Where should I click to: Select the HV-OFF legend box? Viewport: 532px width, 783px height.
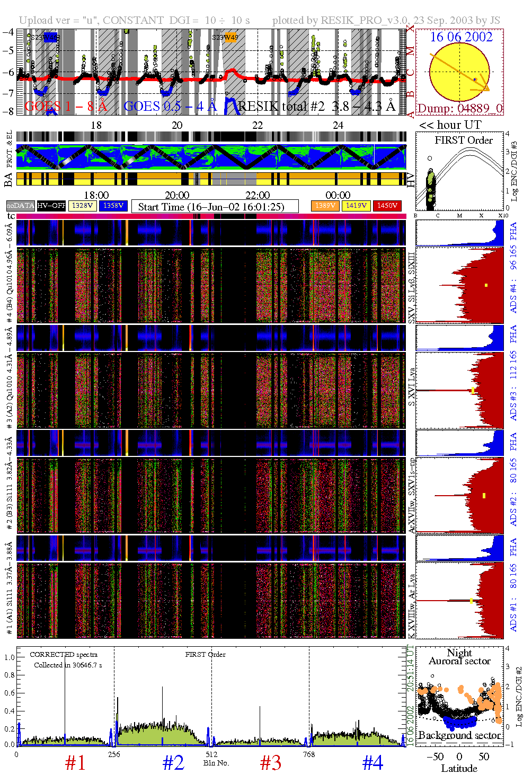pyautogui.click(x=51, y=206)
